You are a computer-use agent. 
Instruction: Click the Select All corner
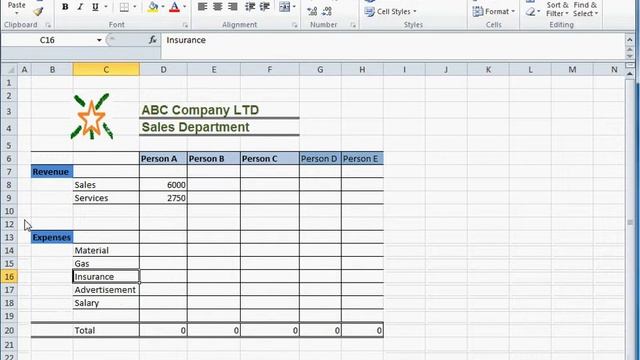tap(9, 70)
